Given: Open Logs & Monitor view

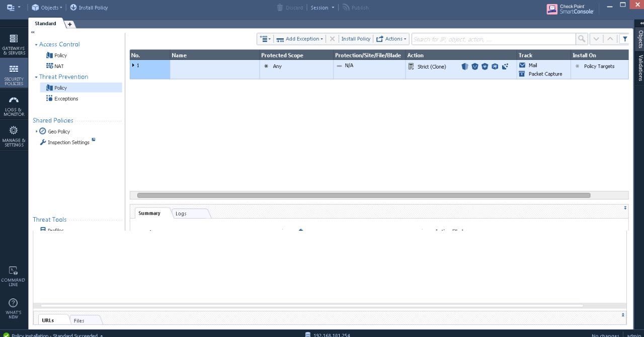Looking at the screenshot, I should (x=14, y=106).
